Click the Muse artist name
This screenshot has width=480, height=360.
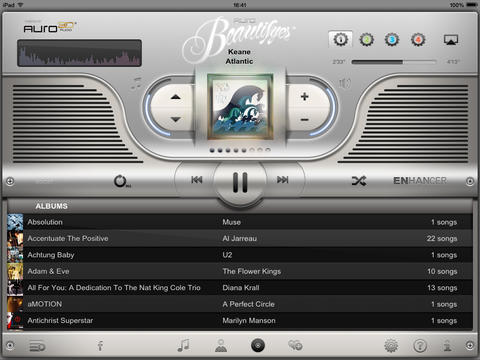pos(232,222)
